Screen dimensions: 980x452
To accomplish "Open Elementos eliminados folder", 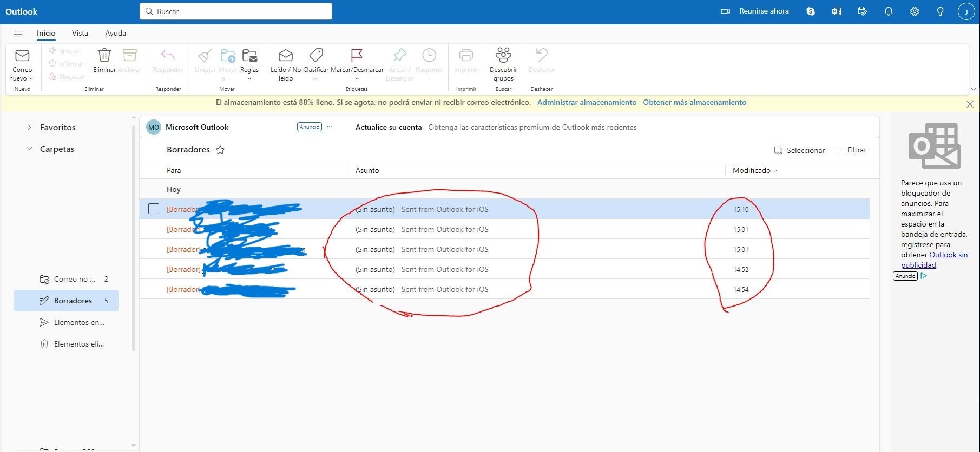I will click(66, 344).
